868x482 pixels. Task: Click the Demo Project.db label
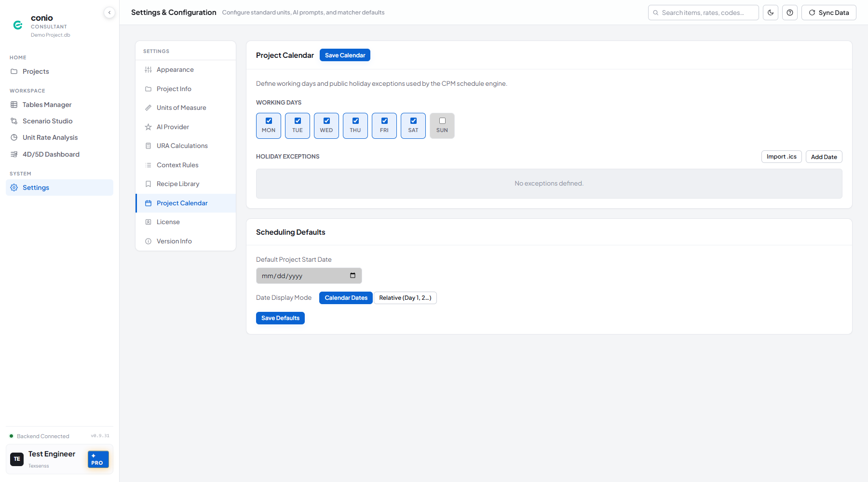point(51,35)
